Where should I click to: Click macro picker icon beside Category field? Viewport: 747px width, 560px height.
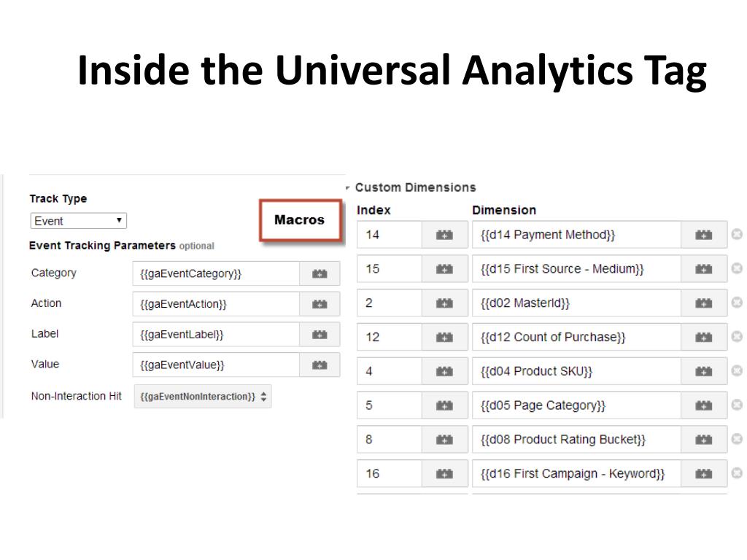(x=320, y=273)
